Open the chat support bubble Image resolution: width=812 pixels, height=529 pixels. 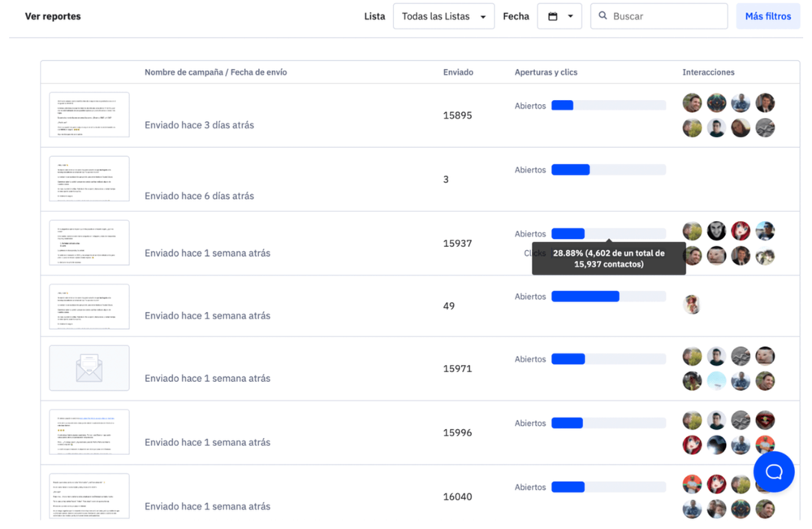click(774, 471)
